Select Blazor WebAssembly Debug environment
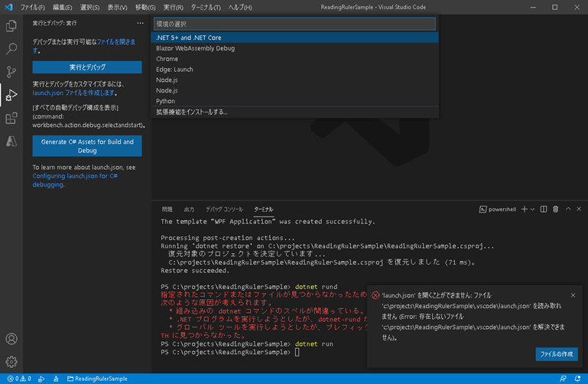The image size is (588, 384). (x=294, y=48)
